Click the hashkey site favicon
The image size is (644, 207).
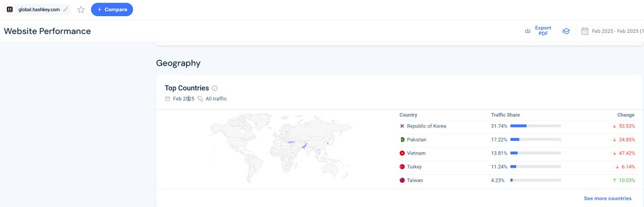click(10, 9)
